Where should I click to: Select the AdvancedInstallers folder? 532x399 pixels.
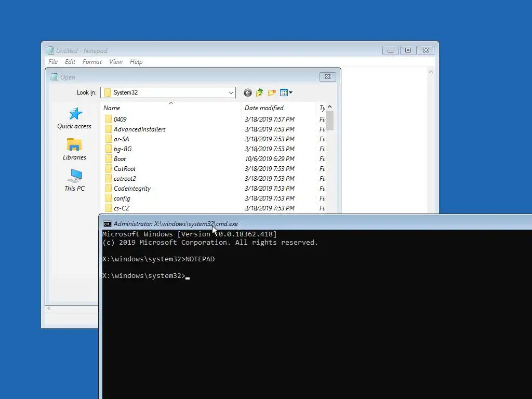point(139,129)
